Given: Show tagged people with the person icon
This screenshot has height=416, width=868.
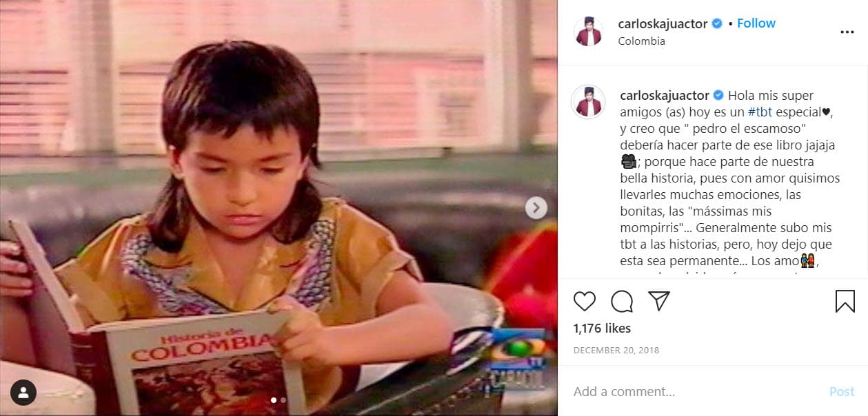Looking at the screenshot, I should coord(23,392).
